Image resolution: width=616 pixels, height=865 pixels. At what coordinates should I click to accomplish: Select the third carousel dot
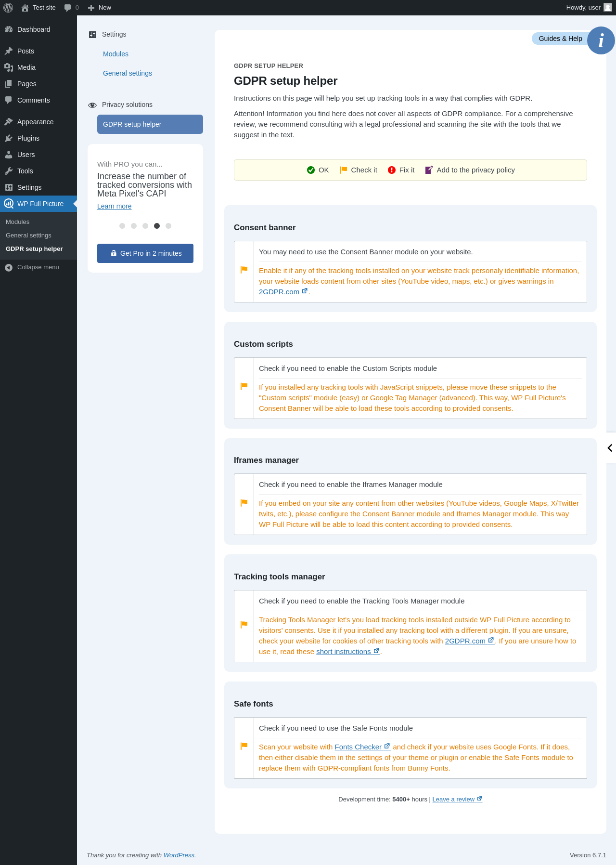coord(145,226)
